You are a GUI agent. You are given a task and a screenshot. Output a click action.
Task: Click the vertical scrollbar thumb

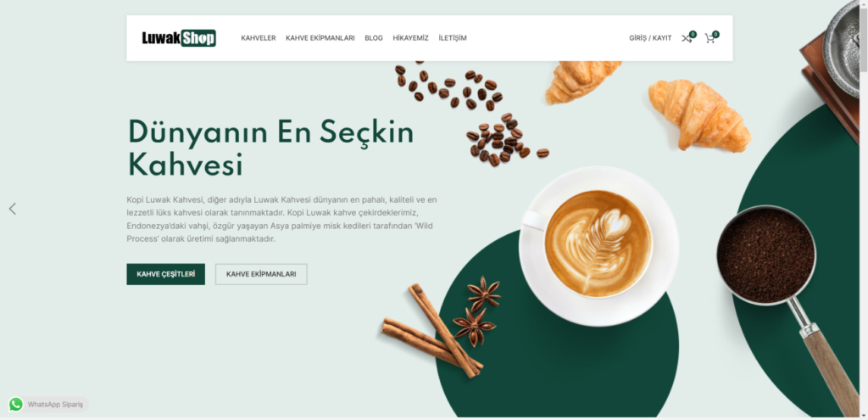[x=863, y=39]
